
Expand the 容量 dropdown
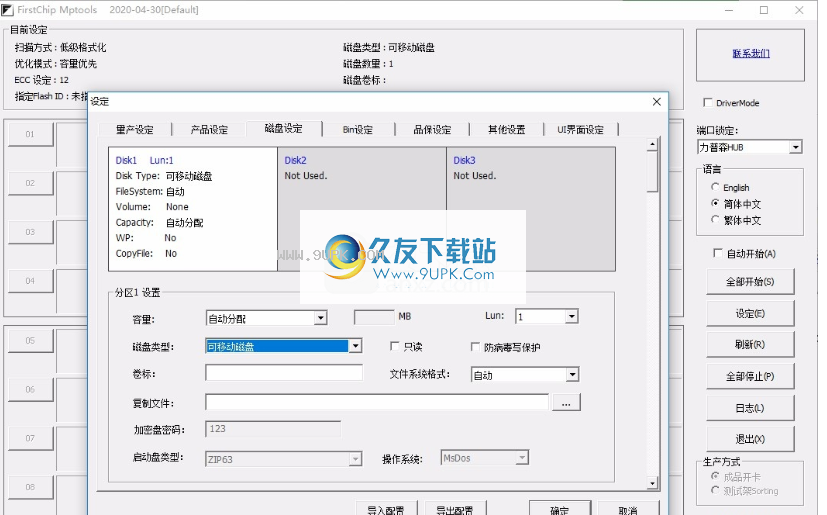pyautogui.click(x=320, y=318)
